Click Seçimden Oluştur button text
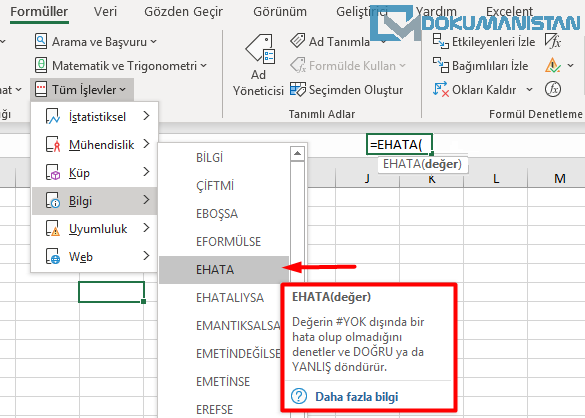Screen dimensions: 585x418 click(356, 90)
